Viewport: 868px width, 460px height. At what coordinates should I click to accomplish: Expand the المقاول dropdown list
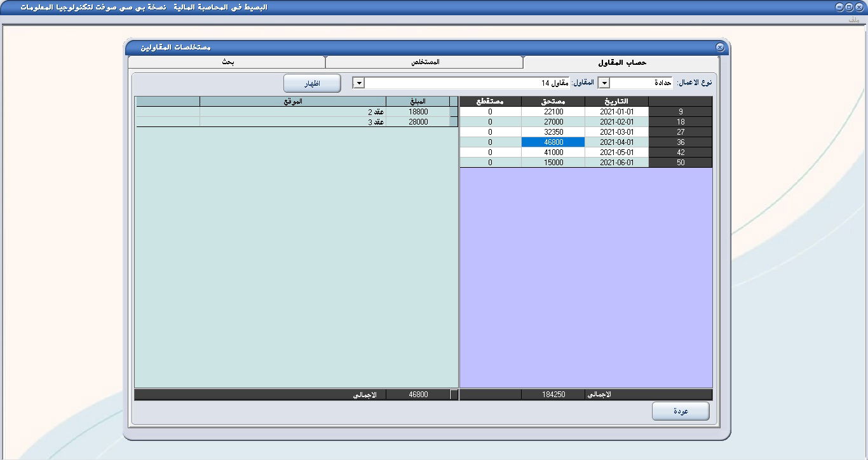358,83
